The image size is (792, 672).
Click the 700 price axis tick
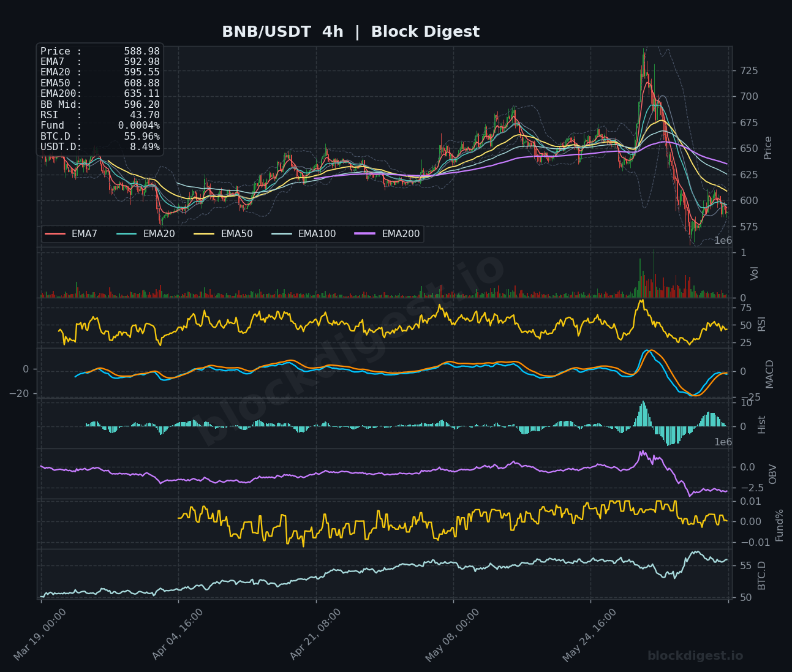pyautogui.click(x=749, y=97)
